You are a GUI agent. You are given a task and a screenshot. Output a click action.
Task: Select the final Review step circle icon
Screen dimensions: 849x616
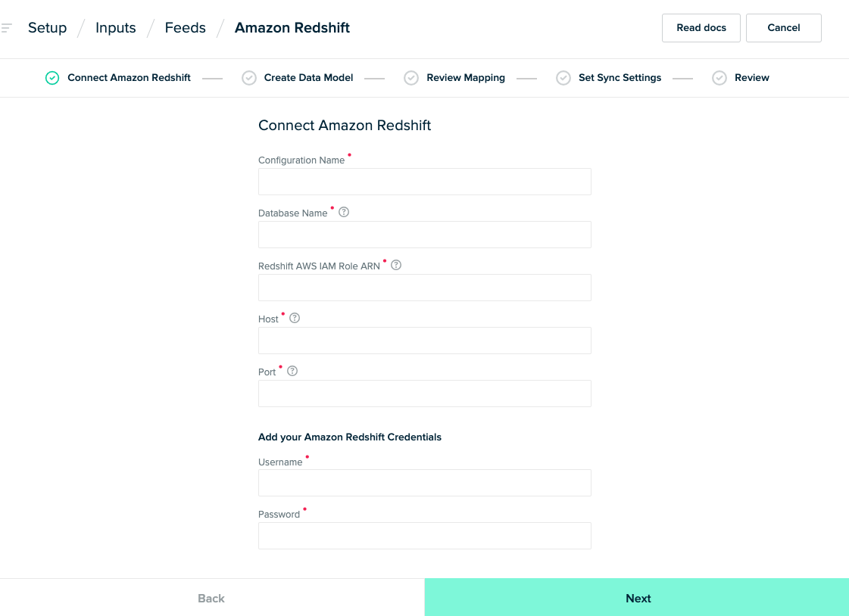pos(719,78)
